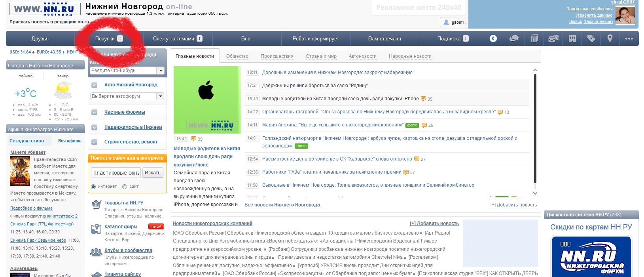Expand the Недвижимость в Нижнем section arrow
This screenshot has width=644, height=277.
[x=94, y=127]
